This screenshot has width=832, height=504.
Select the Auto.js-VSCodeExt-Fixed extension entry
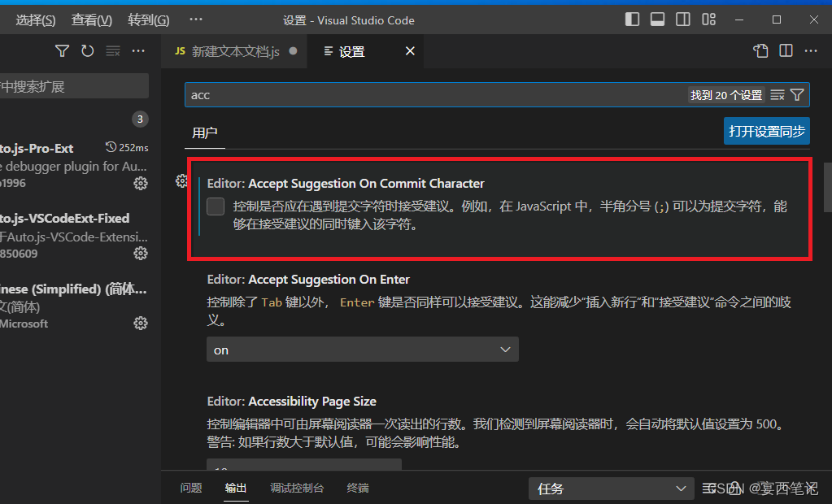[74, 236]
